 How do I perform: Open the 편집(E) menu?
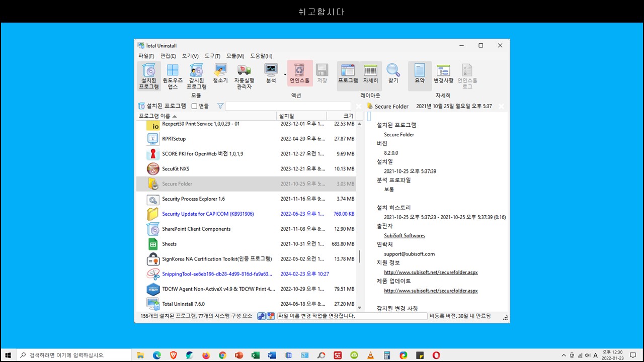[x=168, y=56]
